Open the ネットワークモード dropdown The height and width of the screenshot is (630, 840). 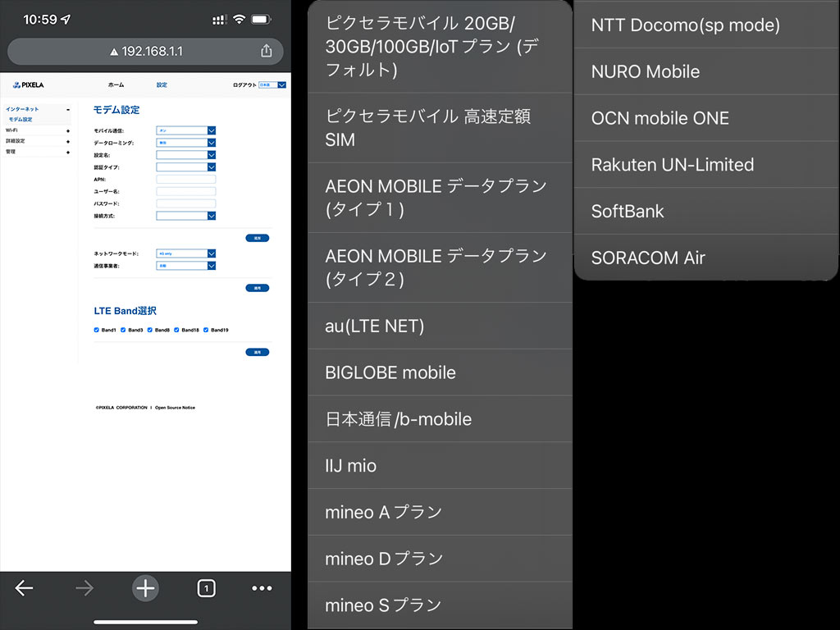pyautogui.click(x=186, y=253)
